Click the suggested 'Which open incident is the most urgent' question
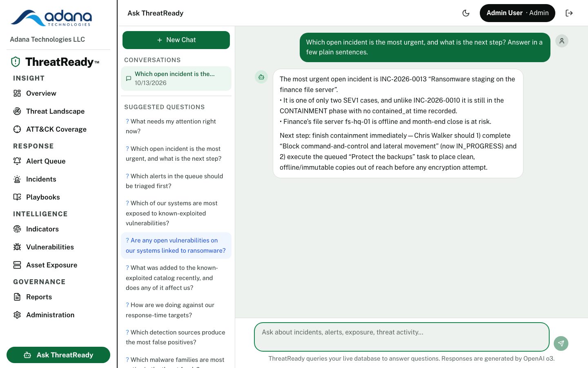 click(x=176, y=154)
